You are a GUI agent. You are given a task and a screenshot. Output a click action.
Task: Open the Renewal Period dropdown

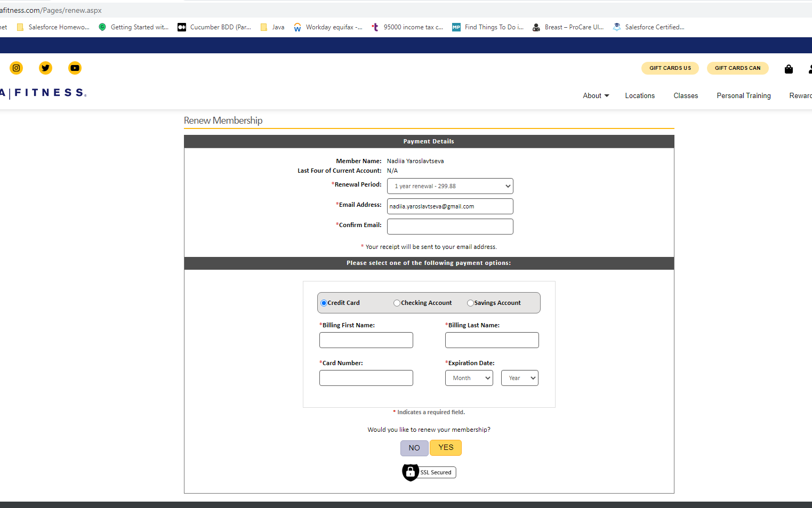(x=449, y=186)
